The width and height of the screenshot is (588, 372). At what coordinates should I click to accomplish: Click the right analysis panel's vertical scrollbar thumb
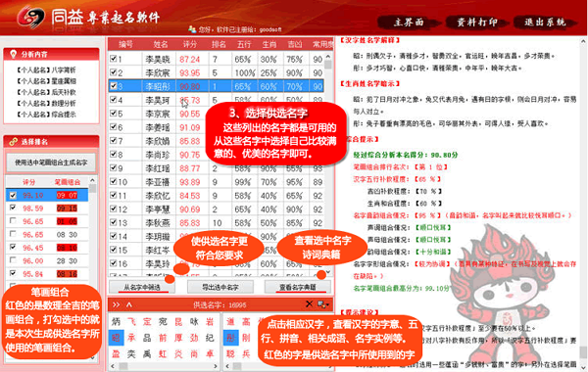(x=583, y=352)
